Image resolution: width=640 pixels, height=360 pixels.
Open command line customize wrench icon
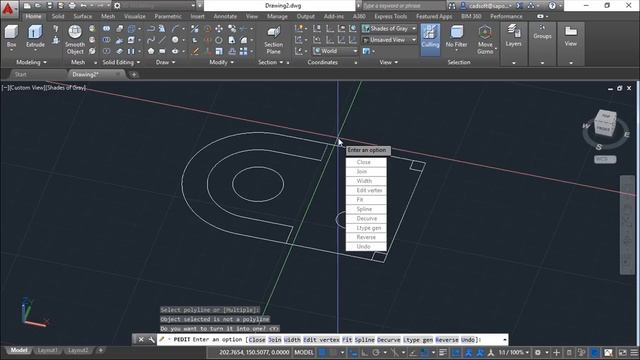click(151, 340)
